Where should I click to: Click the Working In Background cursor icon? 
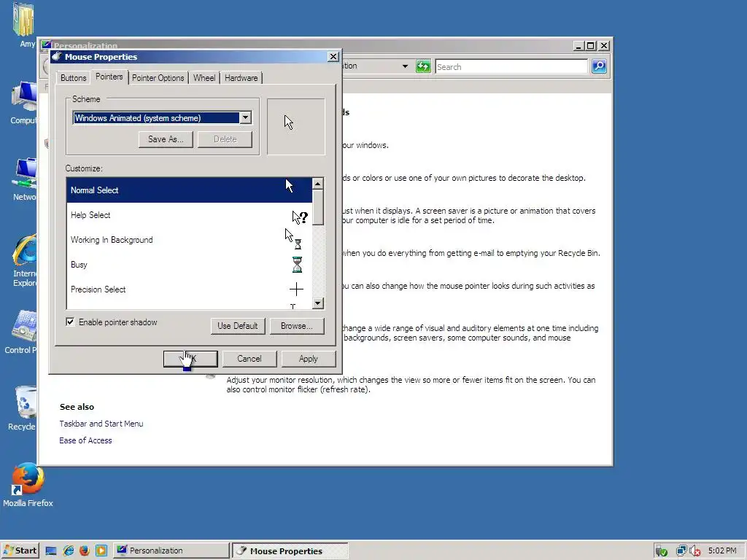coord(293,239)
